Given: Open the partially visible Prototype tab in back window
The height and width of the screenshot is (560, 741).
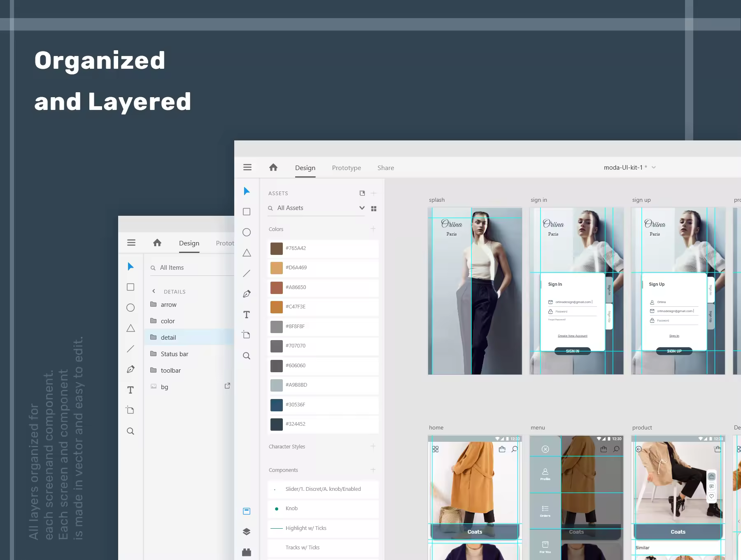Looking at the screenshot, I should (225, 243).
